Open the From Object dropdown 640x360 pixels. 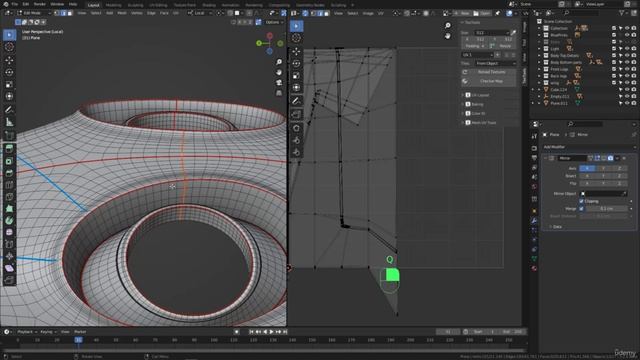coord(495,63)
